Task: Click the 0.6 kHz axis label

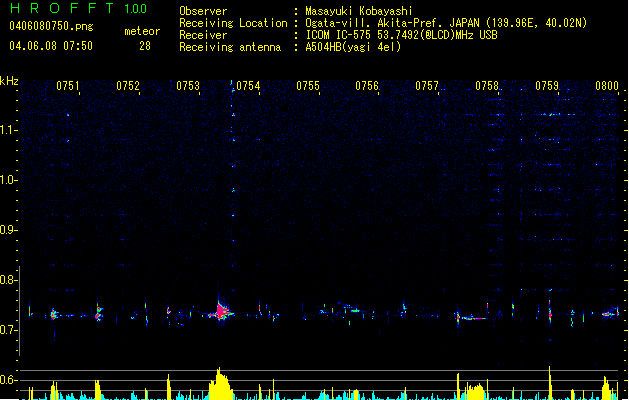Action: click(9, 380)
